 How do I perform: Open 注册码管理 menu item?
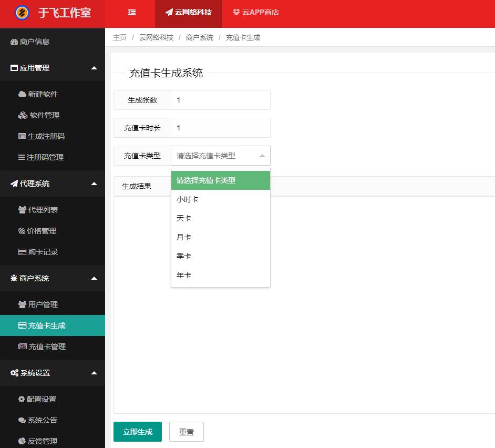[x=53, y=157]
